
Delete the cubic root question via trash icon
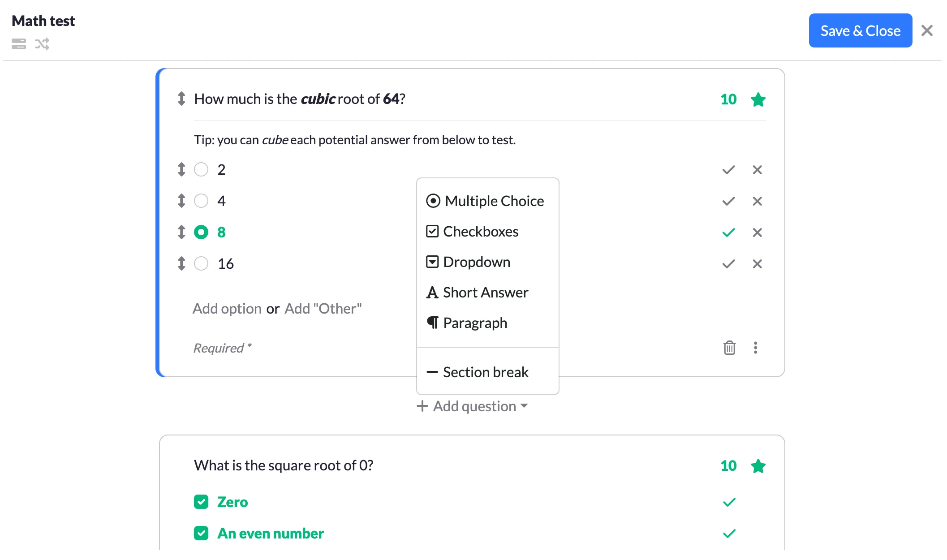pos(730,348)
